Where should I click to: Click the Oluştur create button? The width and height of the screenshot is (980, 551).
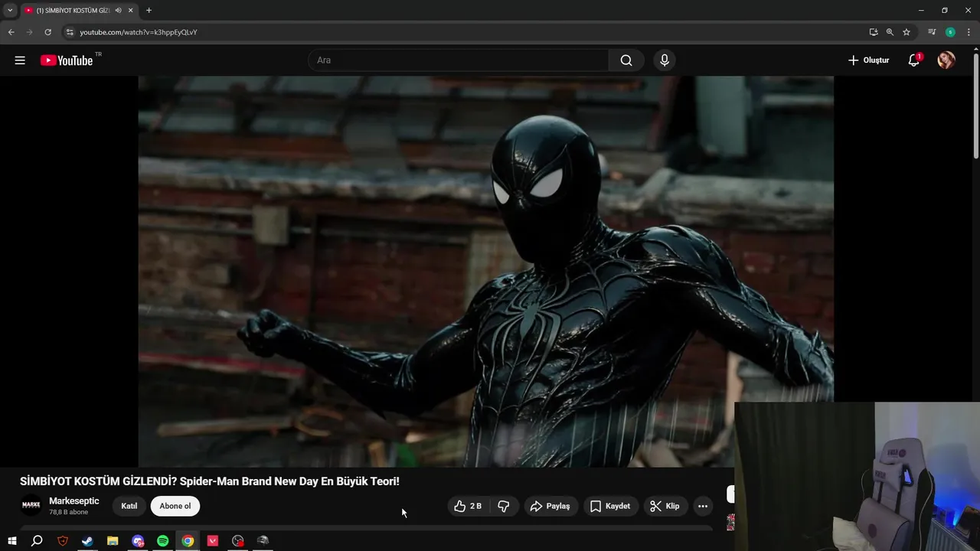pos(868,60)
